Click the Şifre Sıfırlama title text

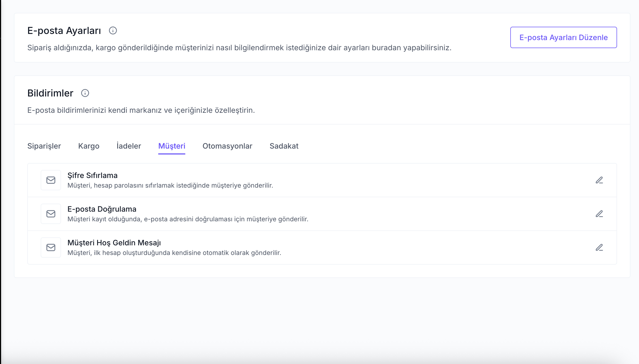click(93, 175)
